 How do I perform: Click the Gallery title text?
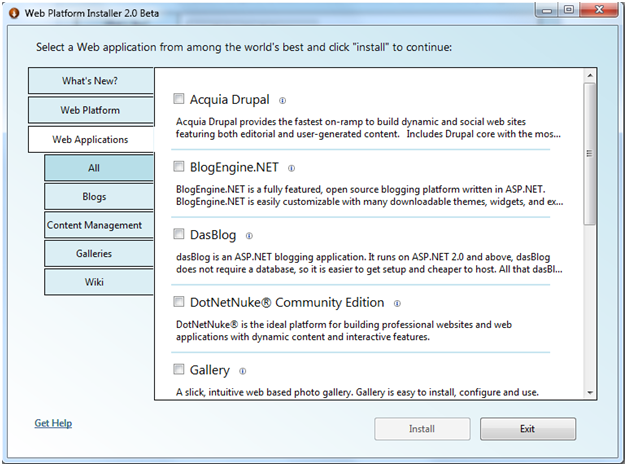click(x=209, y=370)
